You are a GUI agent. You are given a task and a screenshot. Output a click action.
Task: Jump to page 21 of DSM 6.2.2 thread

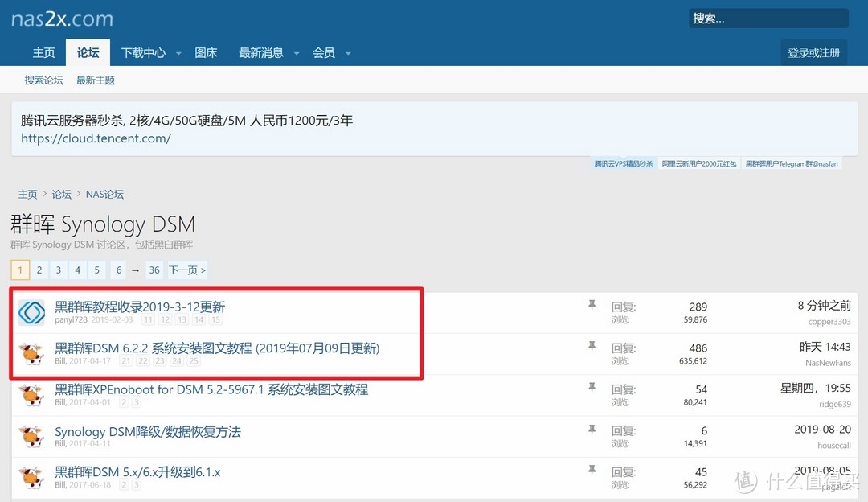point(126,361)
